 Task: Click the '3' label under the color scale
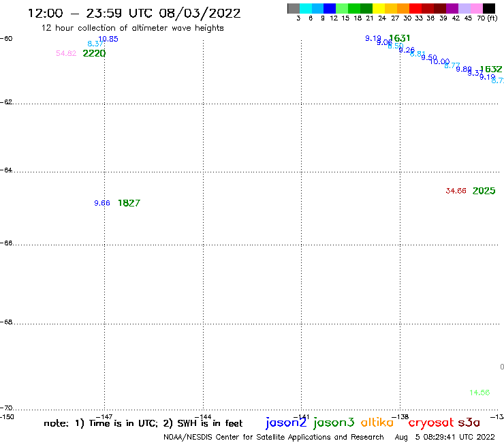click(x=298, y=18)
